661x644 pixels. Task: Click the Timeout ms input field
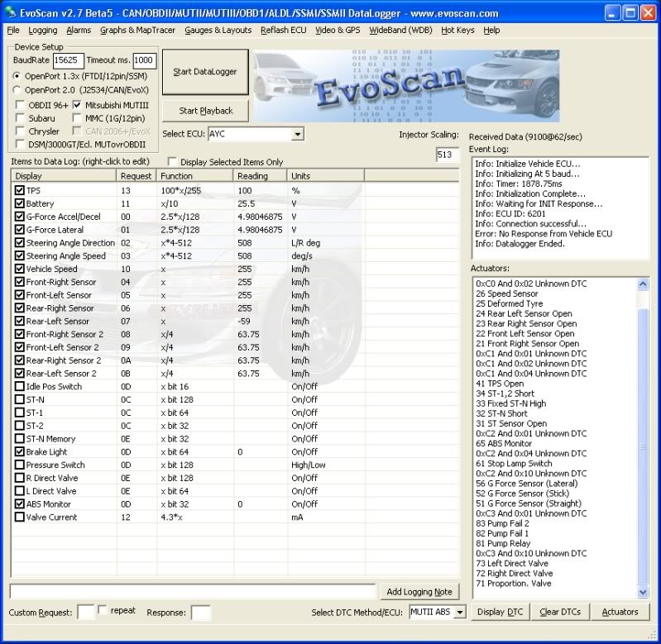coord(144,60)
